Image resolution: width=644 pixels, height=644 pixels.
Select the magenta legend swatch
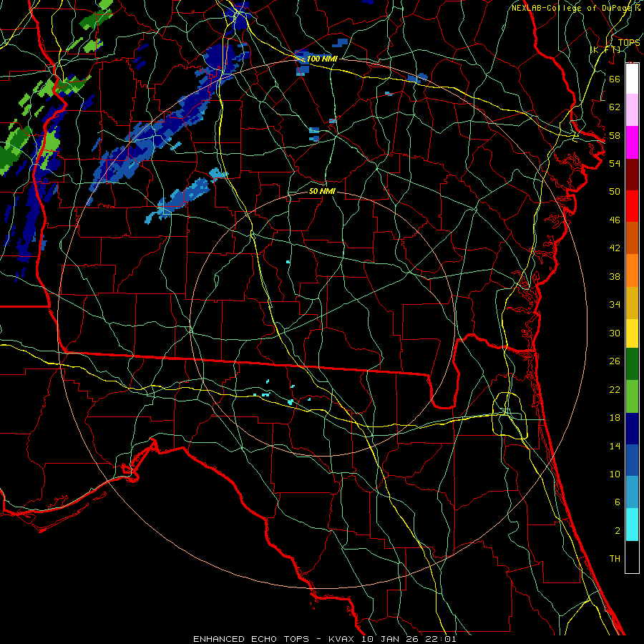point(632,142)
